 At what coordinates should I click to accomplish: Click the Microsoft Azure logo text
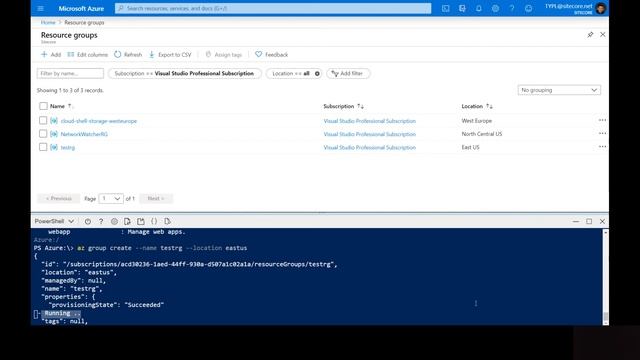coord(81,8)
